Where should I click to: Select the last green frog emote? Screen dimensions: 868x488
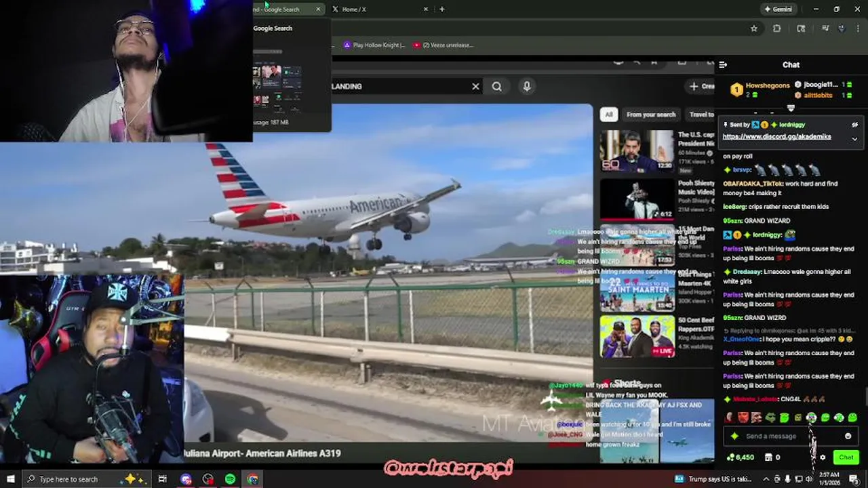[852, 418]
